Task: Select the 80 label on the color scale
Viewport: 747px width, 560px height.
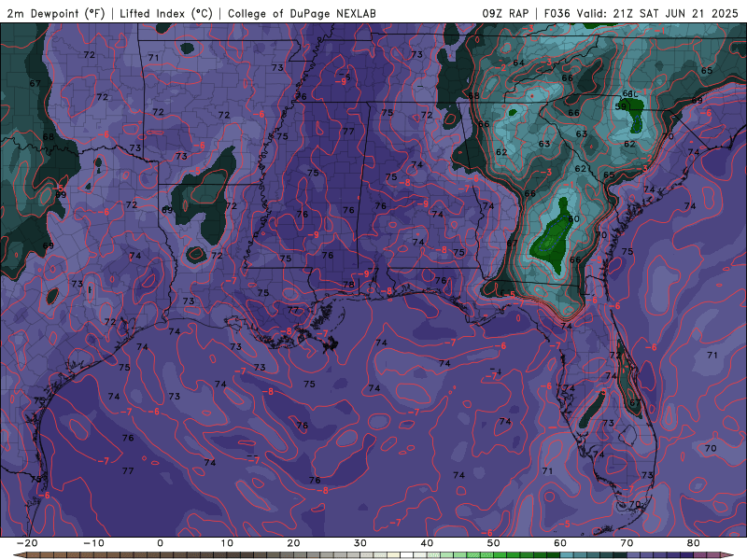Action: [694, 543]
